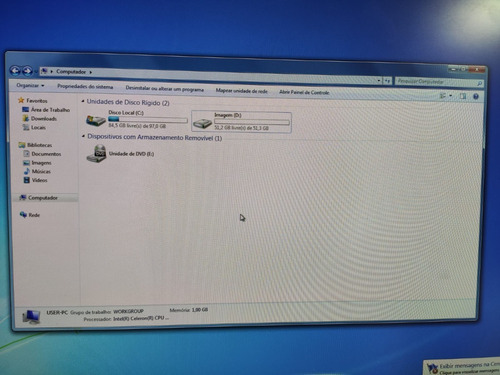The height and width of the screenshot is (375, 500).
Task: Click Computador in the address breadcrumb
Action: pos(71,72)
